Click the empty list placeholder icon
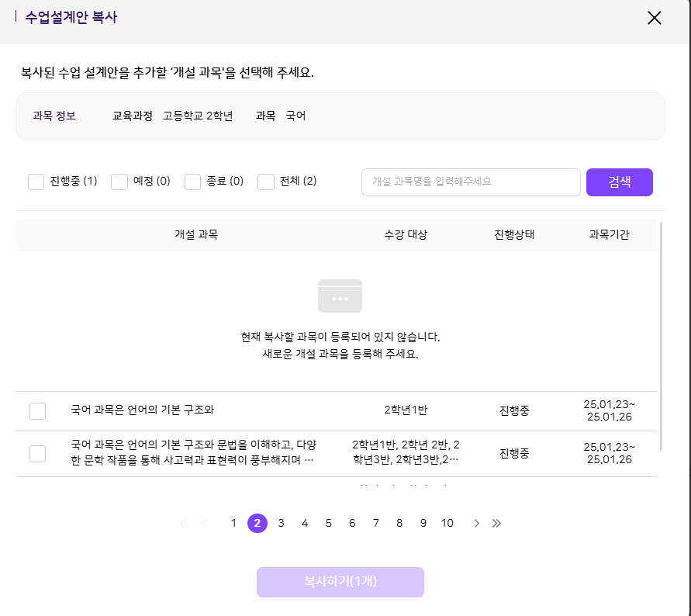This screenshot has height=616, width=691. tap(340, 296)
